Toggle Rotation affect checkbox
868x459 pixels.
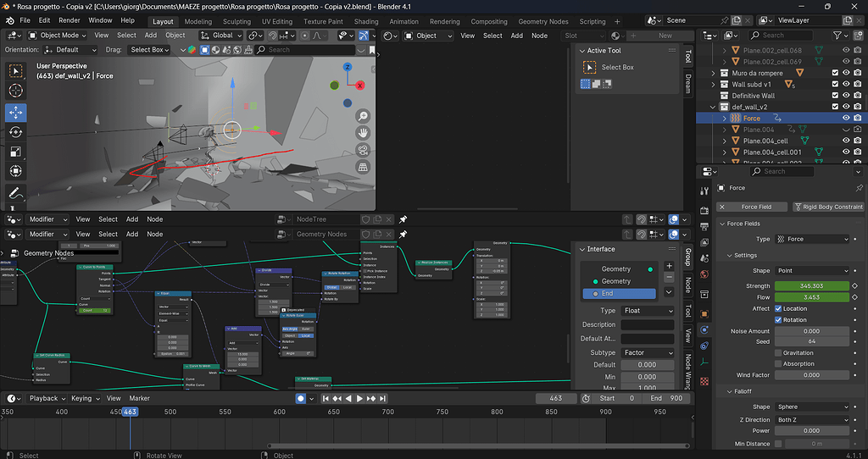(778, 319)
